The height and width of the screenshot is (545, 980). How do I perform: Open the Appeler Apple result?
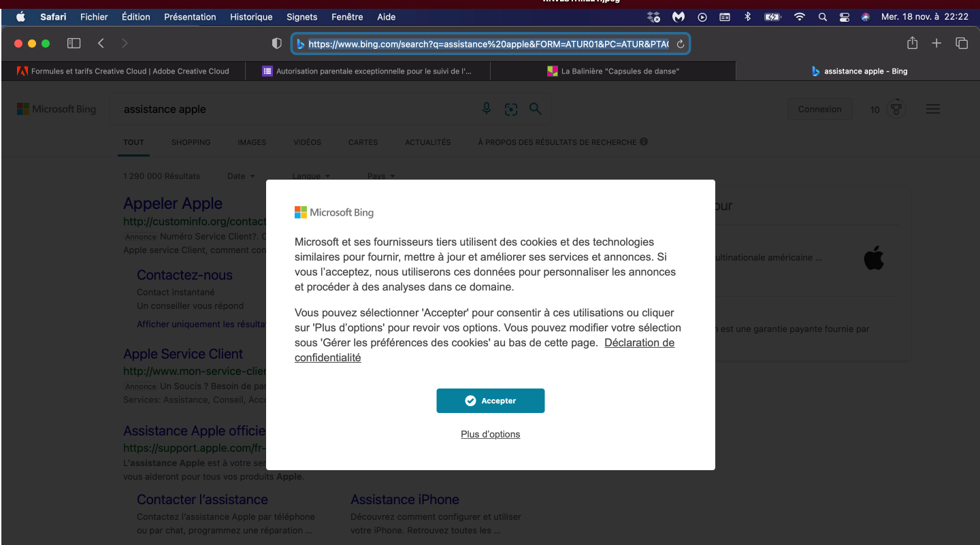point(173,203)
